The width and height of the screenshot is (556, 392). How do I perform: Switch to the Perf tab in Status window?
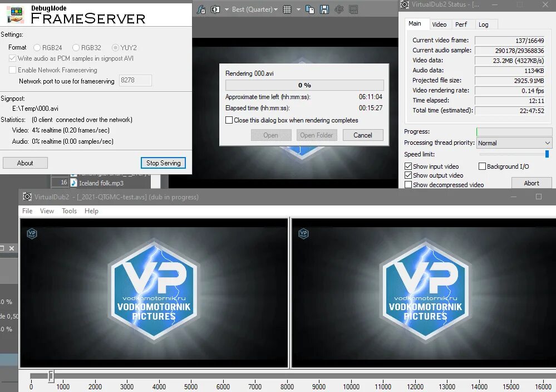[x=461, y=24]
